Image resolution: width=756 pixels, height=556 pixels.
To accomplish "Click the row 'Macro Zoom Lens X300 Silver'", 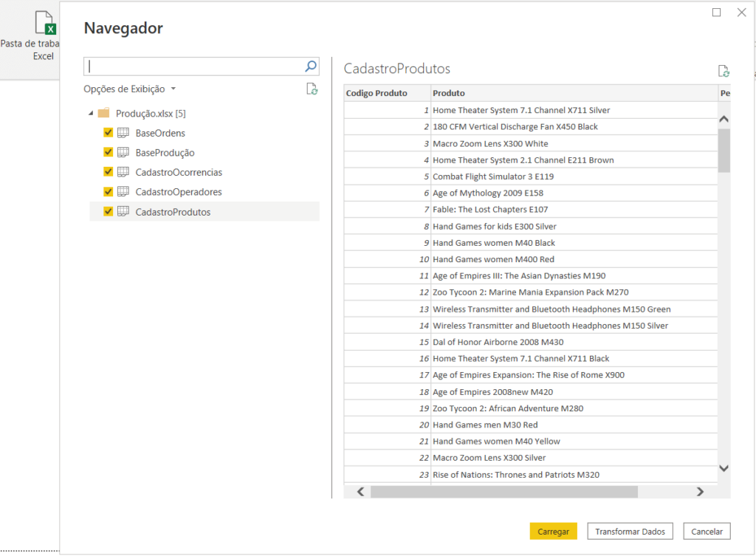I will point(531,458).
